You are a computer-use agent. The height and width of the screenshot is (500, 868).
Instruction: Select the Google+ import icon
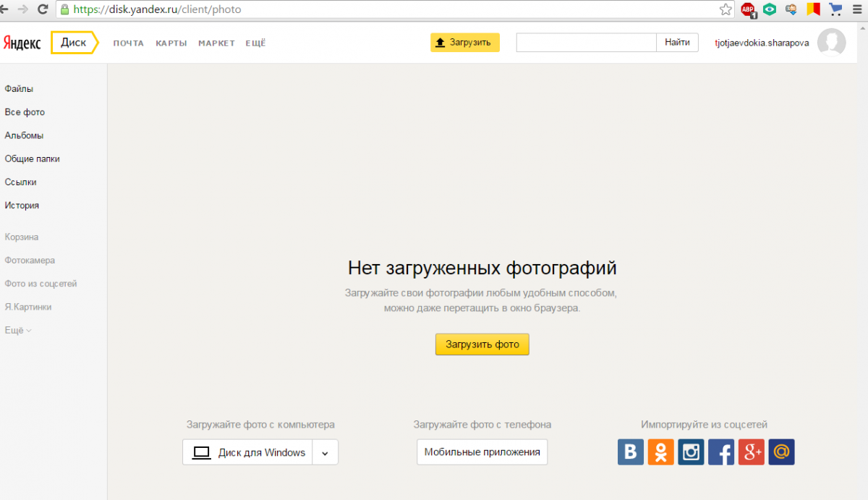tap(752, 452)
